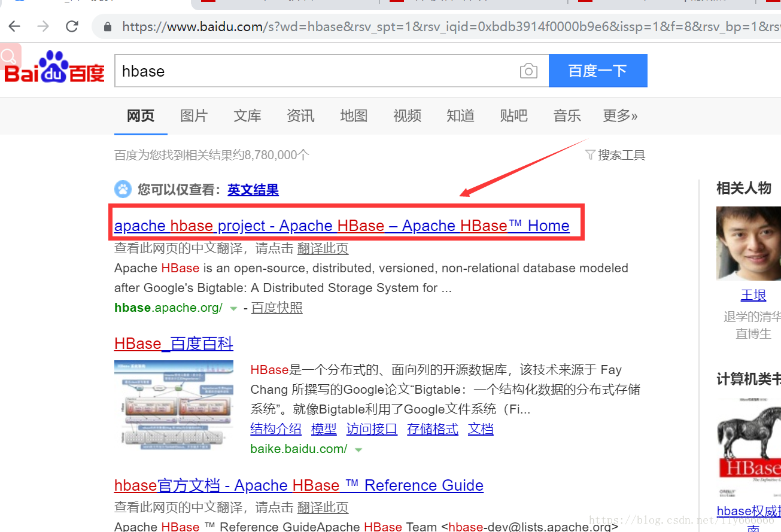
Task: Expand the arrow after baike.baidu.com/
Action: tap(358, 450)
